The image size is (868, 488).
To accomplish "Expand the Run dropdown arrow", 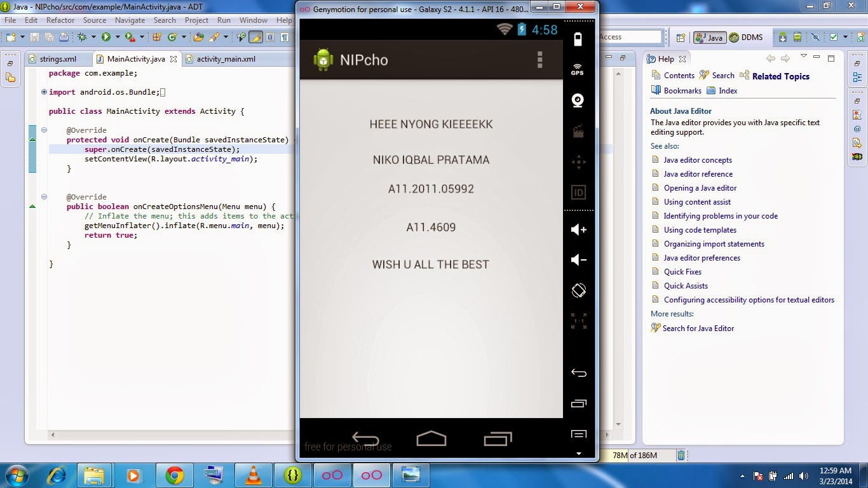I will pyautogui.click(x=118, y=37).
